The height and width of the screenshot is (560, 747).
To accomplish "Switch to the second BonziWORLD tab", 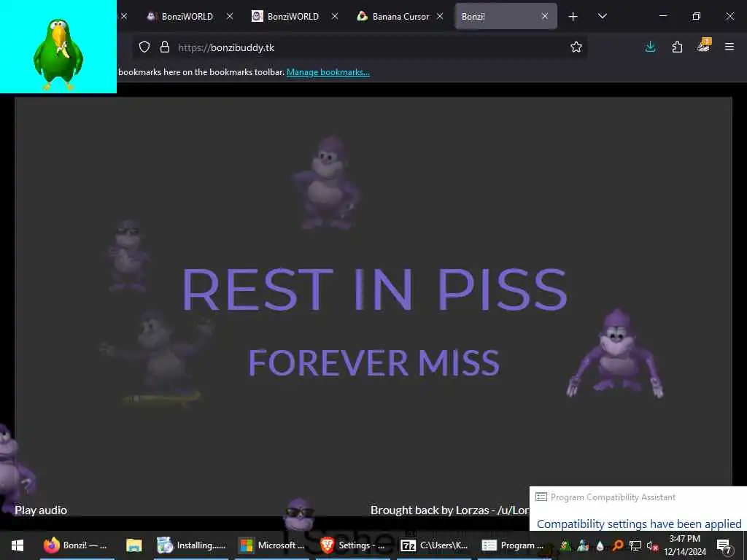I will point(286,16).
